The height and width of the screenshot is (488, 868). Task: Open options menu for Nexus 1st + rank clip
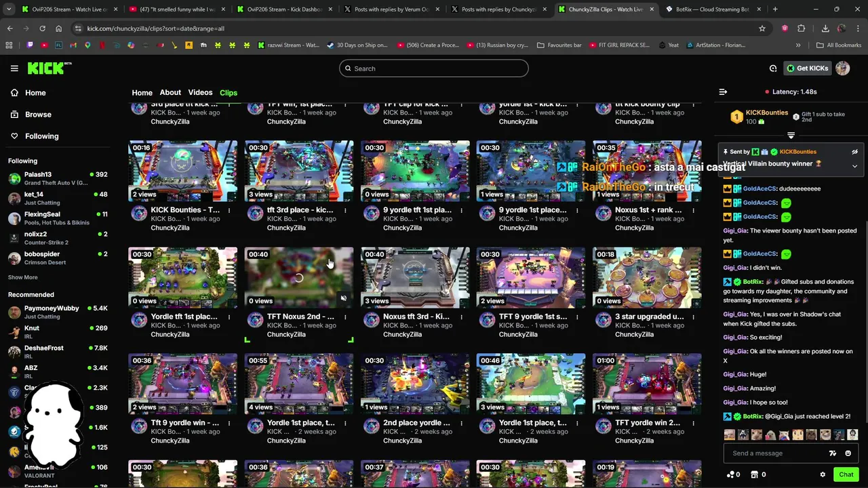693,210
